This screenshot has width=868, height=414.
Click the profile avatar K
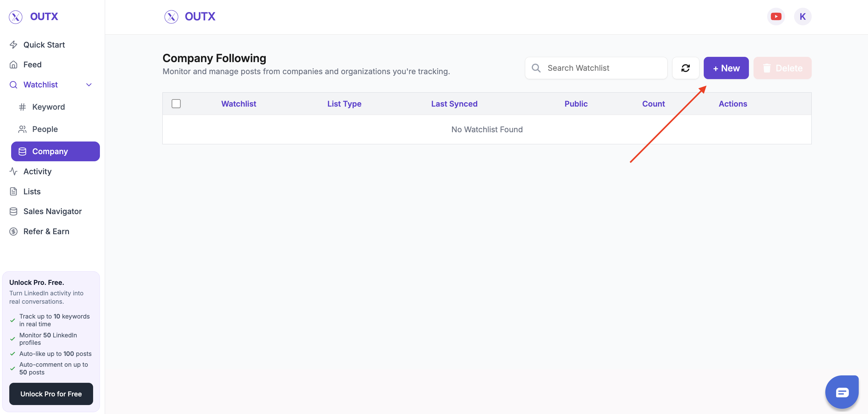803,16
